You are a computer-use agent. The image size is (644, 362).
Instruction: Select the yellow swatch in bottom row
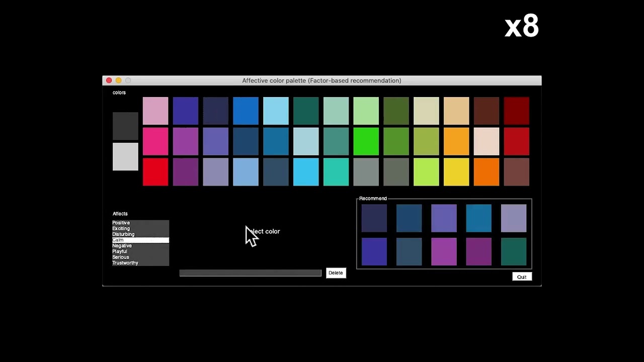click(x=456, y=172)
